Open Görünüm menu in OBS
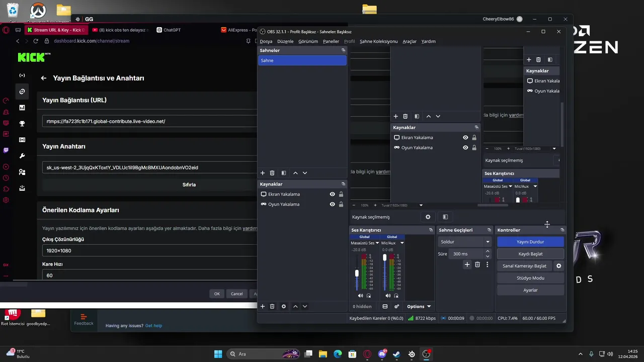This screenshot has height=362, width=644. pyautogui.click(x=308, y=41)
